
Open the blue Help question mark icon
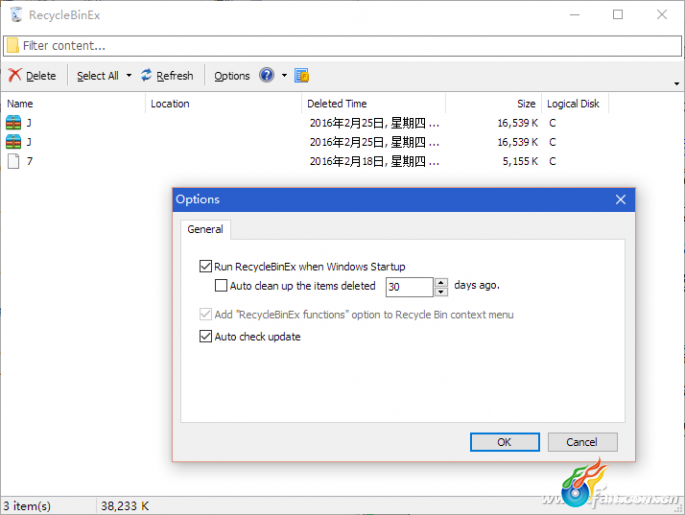[266, 75]
